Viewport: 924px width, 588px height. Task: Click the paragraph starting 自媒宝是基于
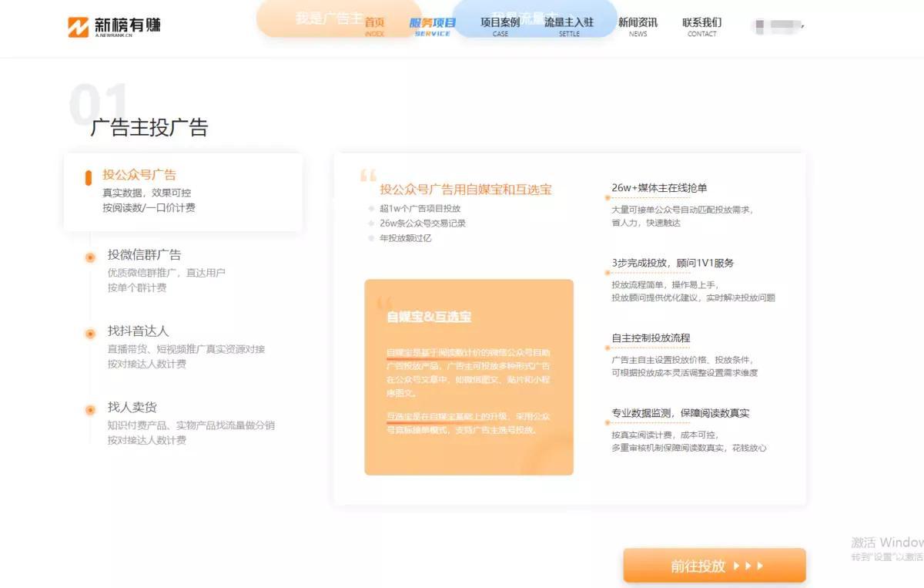point(468,373)
